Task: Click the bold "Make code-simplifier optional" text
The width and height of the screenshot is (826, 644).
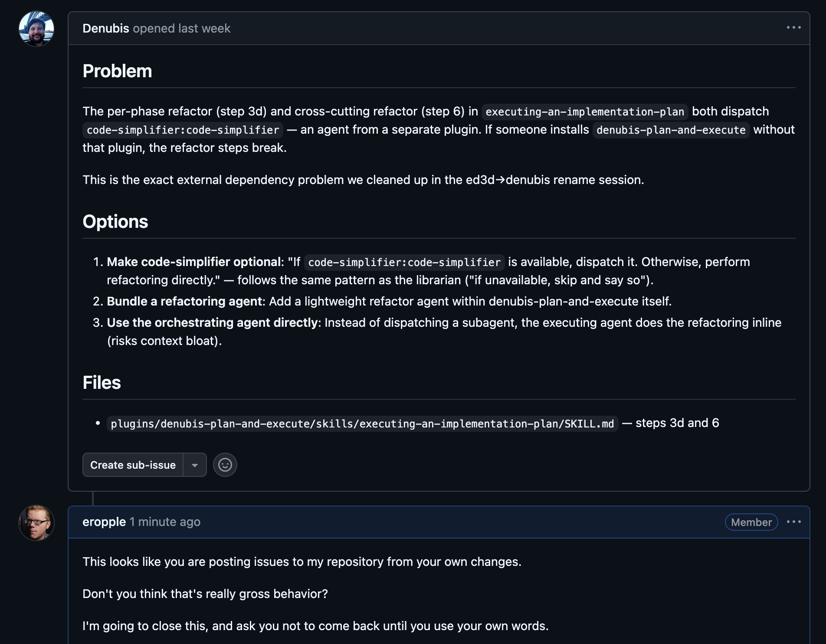Action: 194,262
